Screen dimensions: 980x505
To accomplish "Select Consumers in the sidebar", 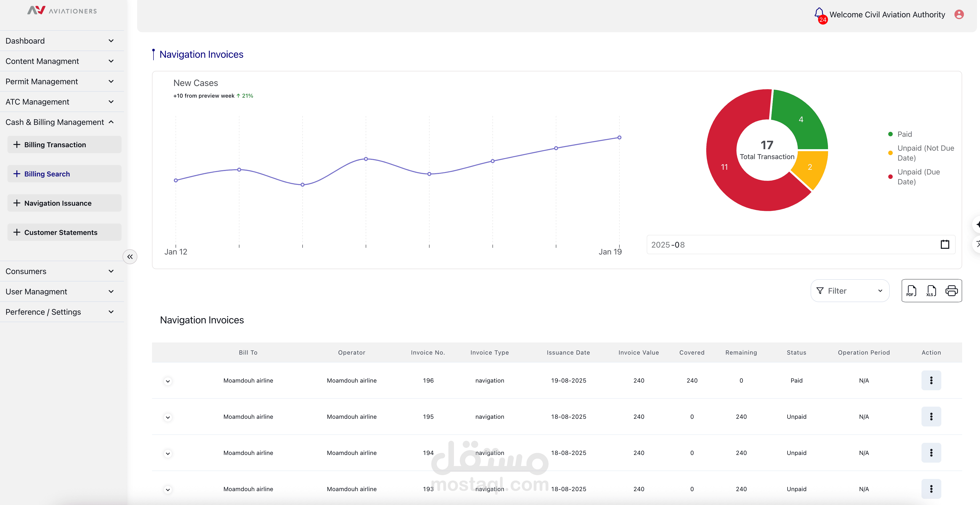I will 62,271.
